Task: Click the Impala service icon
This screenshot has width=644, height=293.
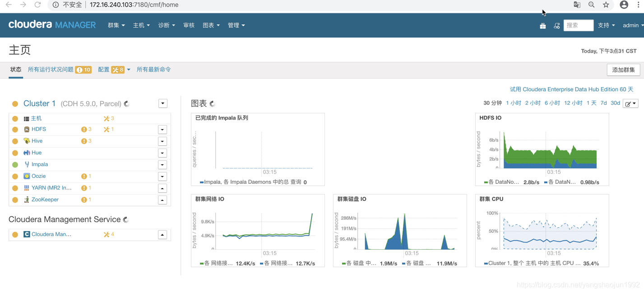Action: click(27, 164)
